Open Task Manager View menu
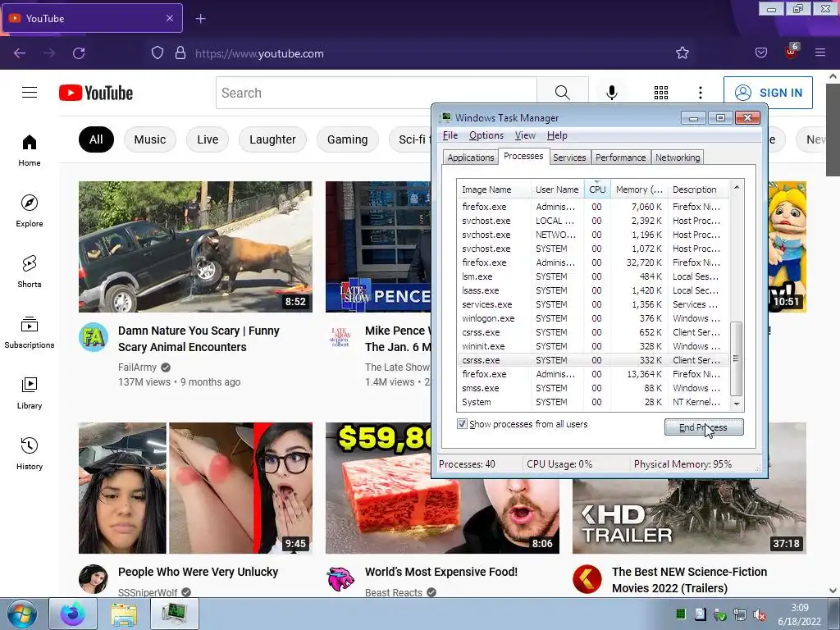 point(525,135)
